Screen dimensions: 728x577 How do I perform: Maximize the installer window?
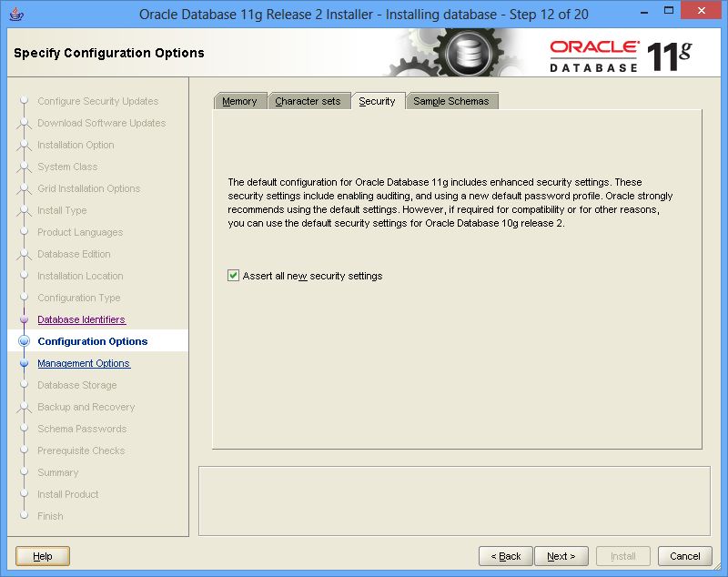point(669,11)
